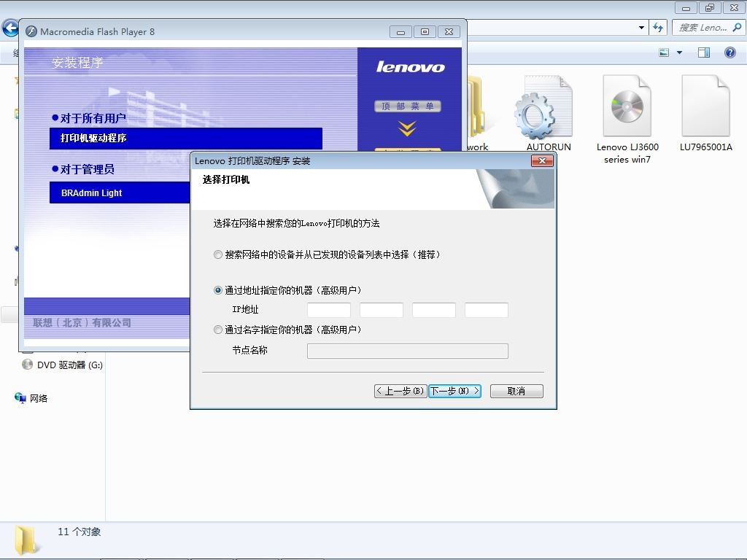The width and height of the screenshot is (747, 560).
Task: Click the 节点名称 node name field
Action: pyautogui.click(x=408, y=351)
